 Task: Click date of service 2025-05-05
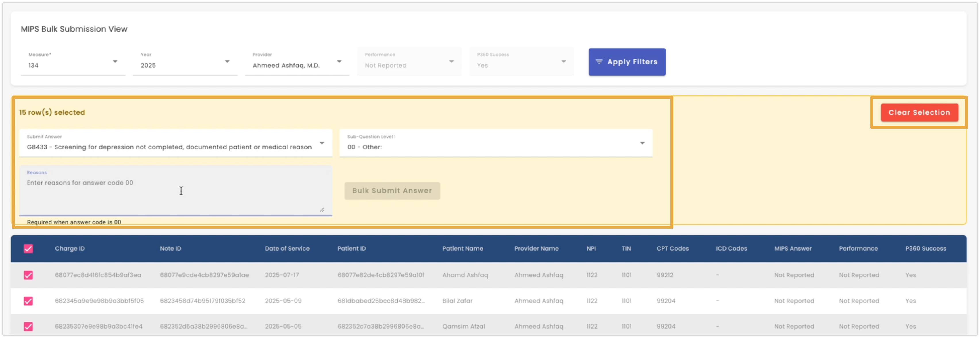point(283,327)
